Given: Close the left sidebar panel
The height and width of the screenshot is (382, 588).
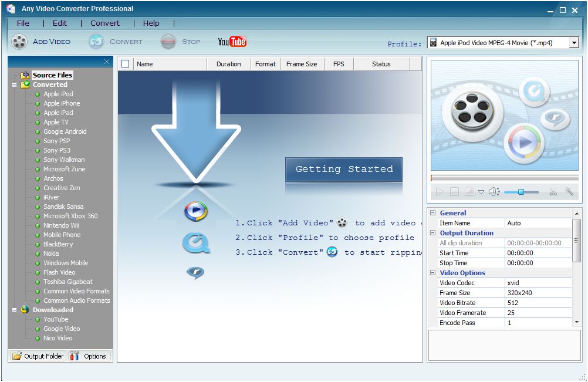Looking at the screenshot, I should pyautogui.click(x=107, y=62).
